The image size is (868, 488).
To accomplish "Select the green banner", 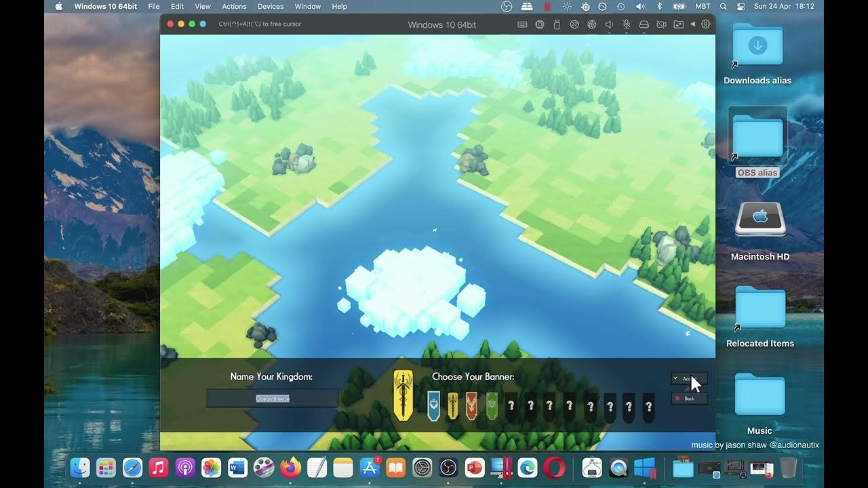I will (x=492, y=405).
